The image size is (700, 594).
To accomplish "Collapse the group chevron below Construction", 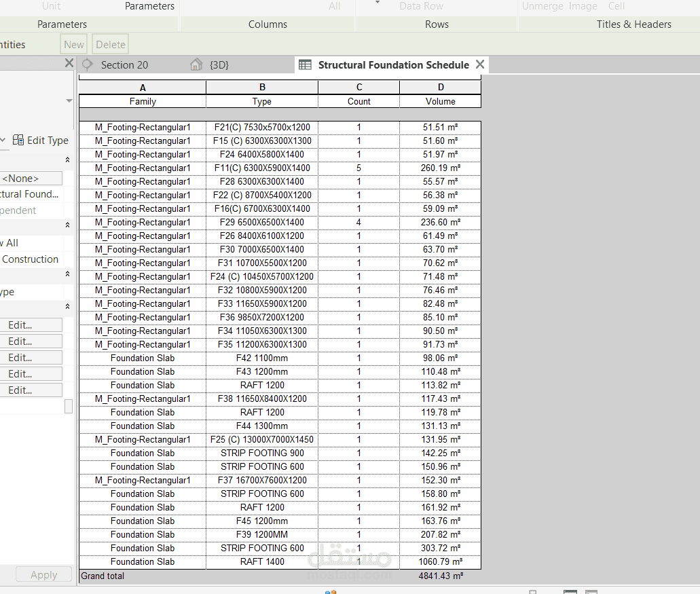I will [x=67, y=274].
